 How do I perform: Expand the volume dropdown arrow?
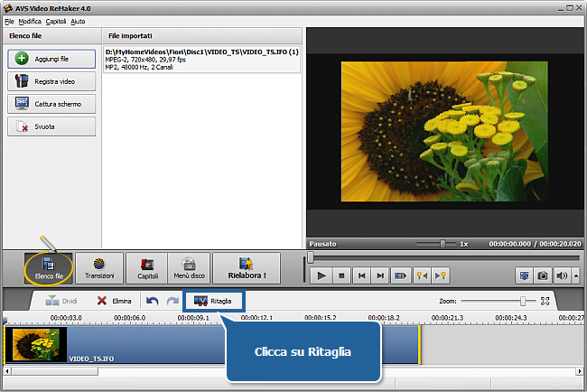click(x=573, y=275)
